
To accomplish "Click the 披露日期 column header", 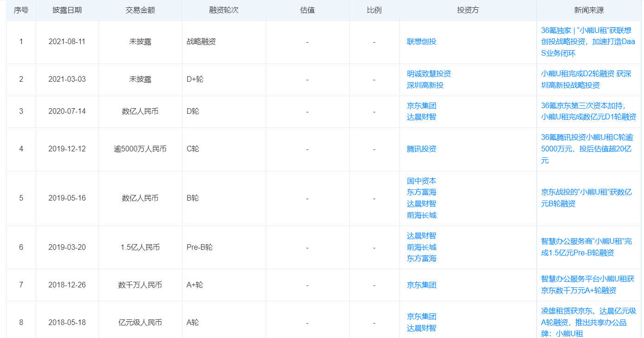I will click(67, 10).
